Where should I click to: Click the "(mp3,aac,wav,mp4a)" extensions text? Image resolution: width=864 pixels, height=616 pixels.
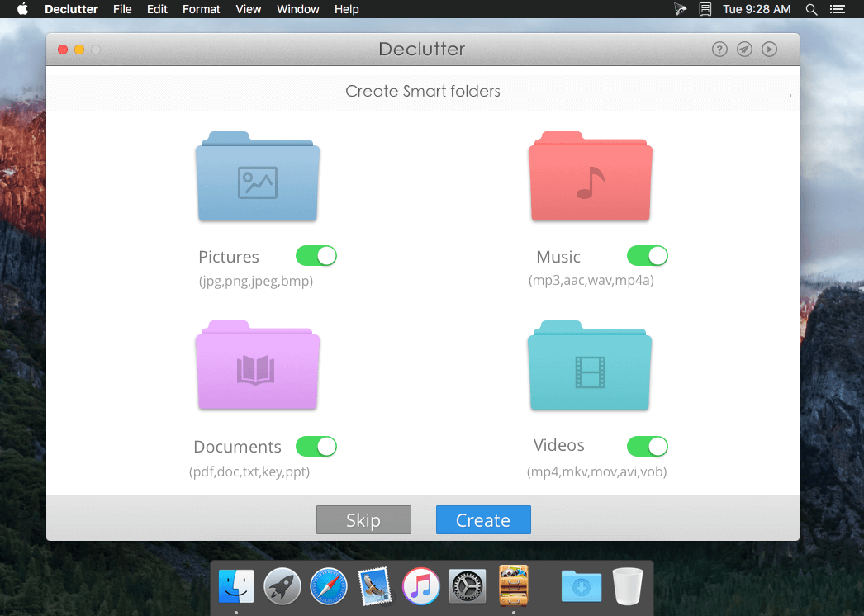click(591, 281)
